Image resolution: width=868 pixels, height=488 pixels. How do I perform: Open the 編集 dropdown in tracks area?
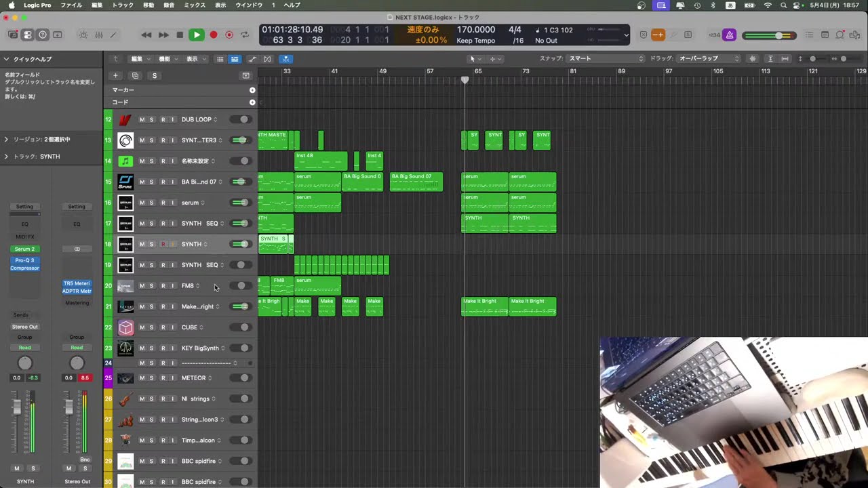click(140, 59)
